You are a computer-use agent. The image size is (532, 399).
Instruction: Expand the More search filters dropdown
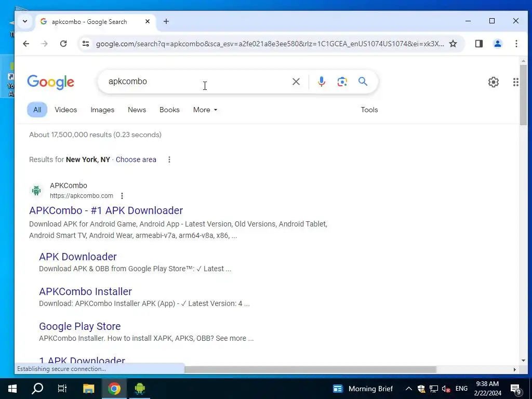pos(205,110)
